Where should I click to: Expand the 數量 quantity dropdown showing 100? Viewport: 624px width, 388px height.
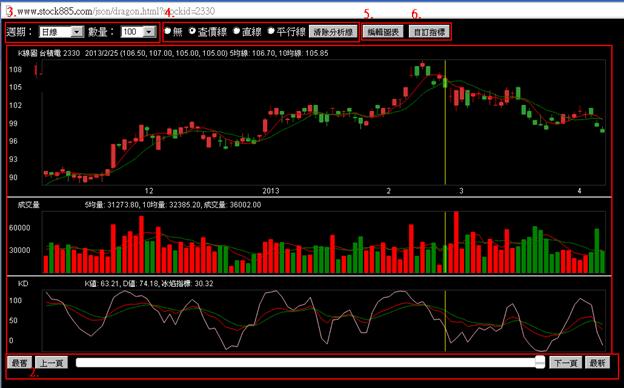coord(138,32)
